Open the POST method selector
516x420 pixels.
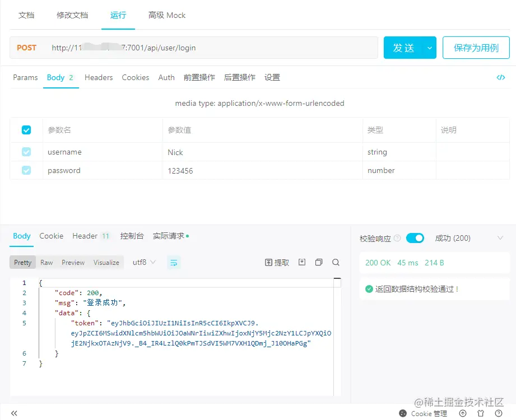[27, 48]
